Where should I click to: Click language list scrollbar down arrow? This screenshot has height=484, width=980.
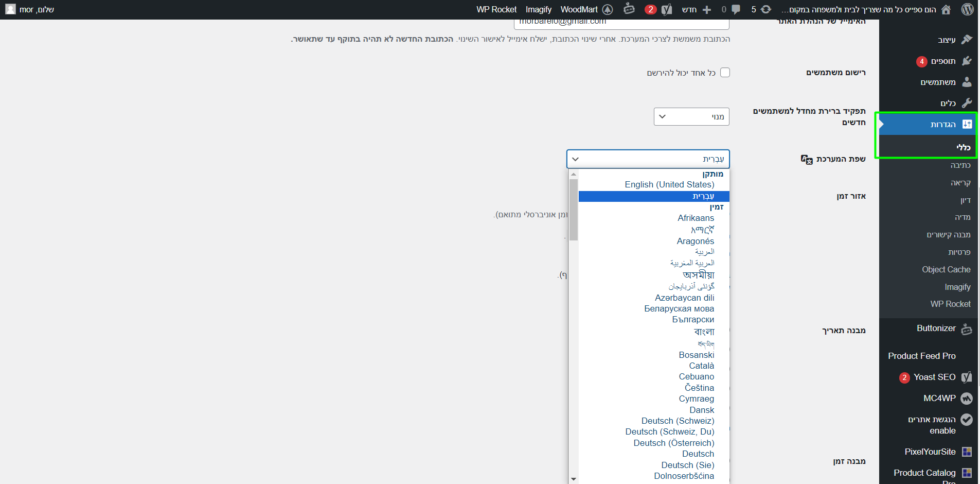coord(574,479)
